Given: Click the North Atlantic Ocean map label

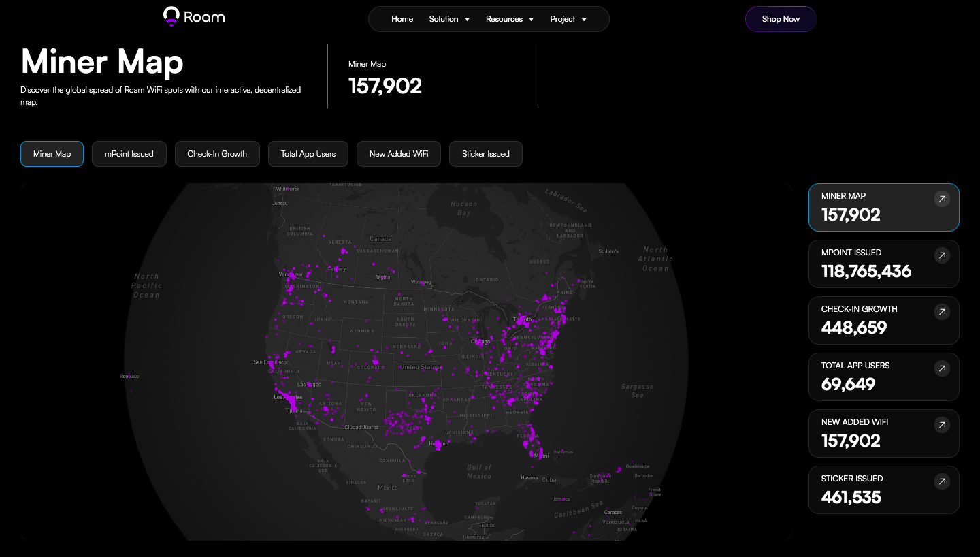Looking at the screenshot, I should coord(655,259).
